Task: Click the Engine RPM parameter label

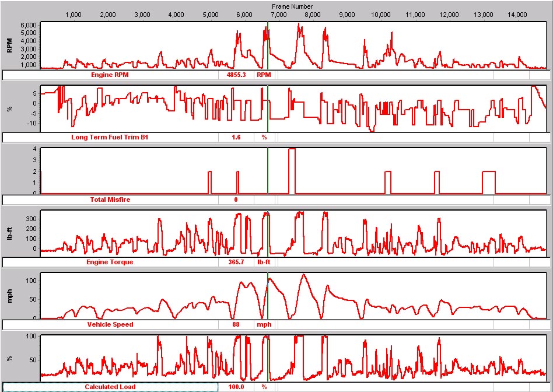Action: point(111,75)
